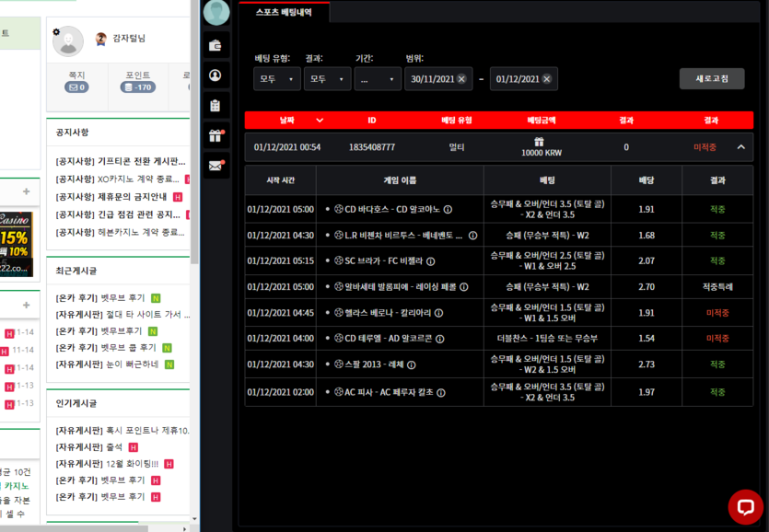This screenshot has height=532, width=769.
Task: Click the Casino 15% banner thumbnail
Action: pyautogui.click(x=17, y=244)
